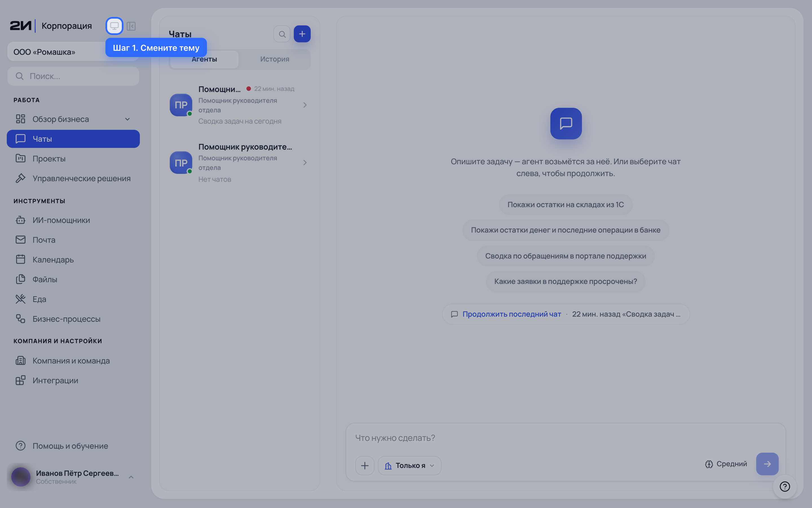Open ИИ-помощники tool
Screen dimensions: 812x508
click(x=73, y=220)
